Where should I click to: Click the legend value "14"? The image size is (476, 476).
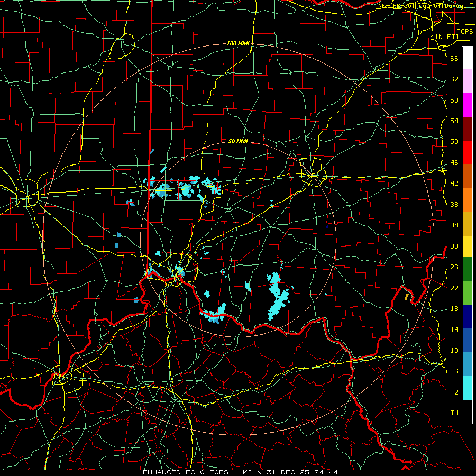coord(454,329)
